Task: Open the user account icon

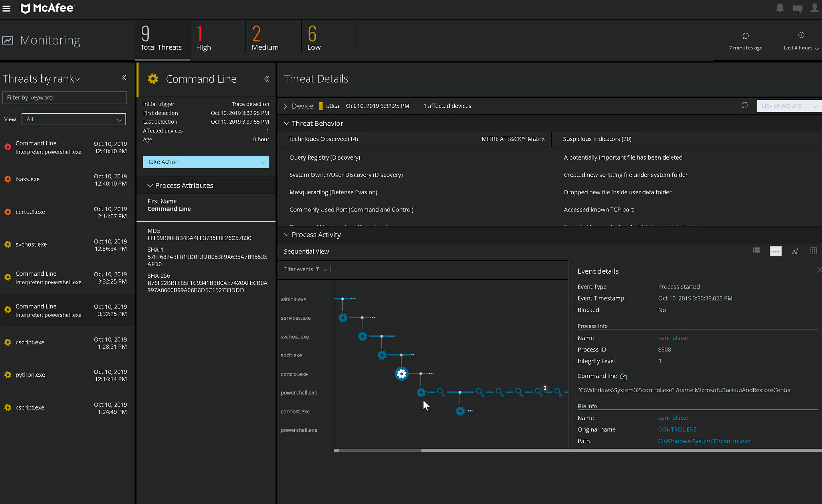Action: click(x=814, y=8)
